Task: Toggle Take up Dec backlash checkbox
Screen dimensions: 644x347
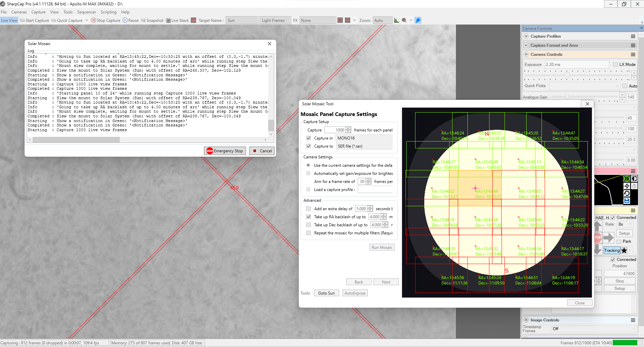Action: click(x=309, y=225)
